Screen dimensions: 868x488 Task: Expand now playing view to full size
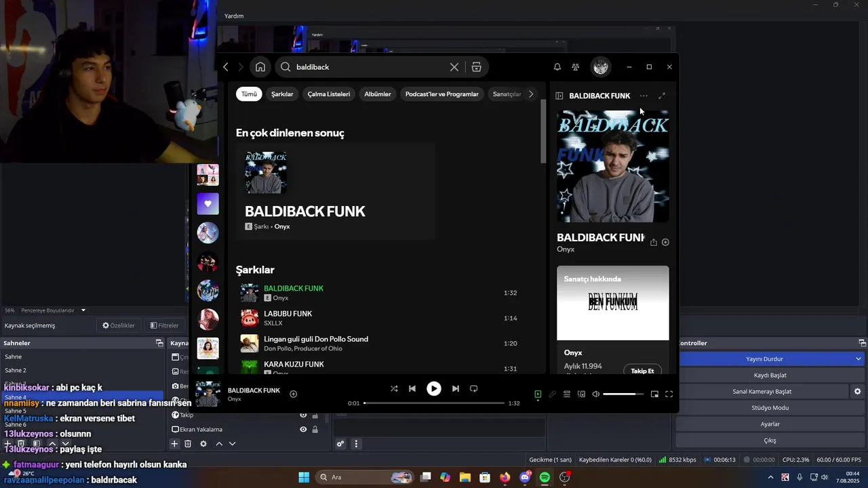click(x=662, y=96)
